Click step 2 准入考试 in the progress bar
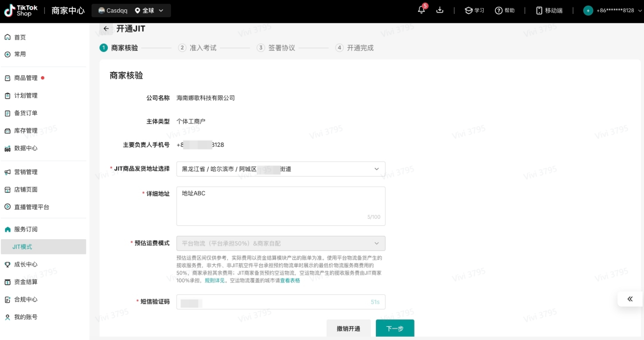644x340 pixels. 198,47
